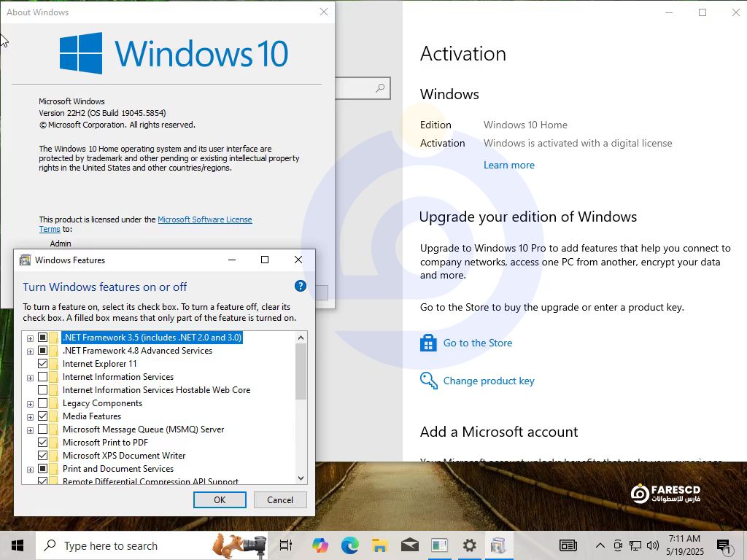Open the Learn more link under Activation
The image size is (747, 560).
point(508,166)
